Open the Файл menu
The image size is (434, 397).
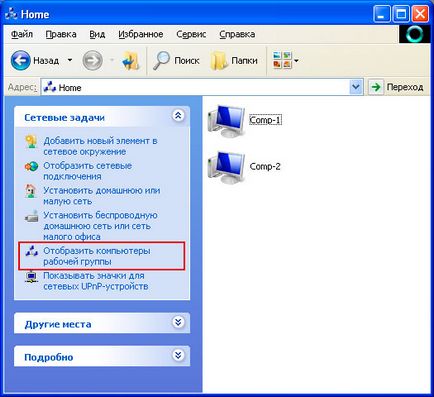click(x=22, y=34)
